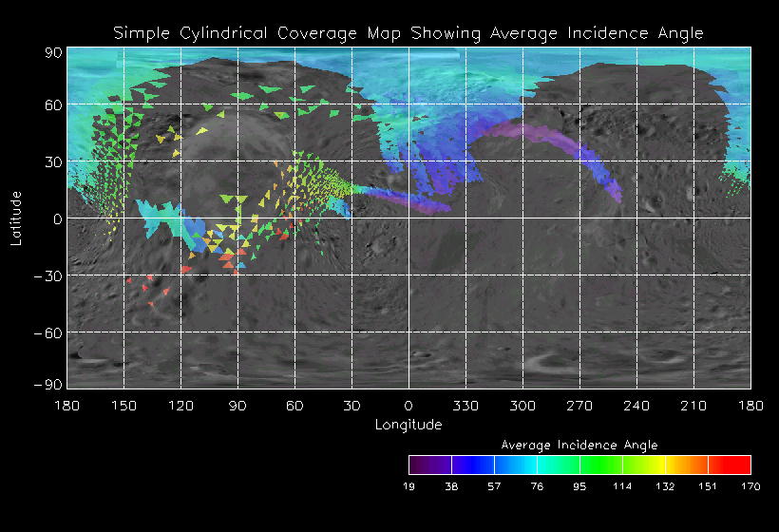The width and height of the screenshot is (779, 532).
Task: Click the map title "Simple Cylindrical Coverage Map Showing Average Incidence Angle"
Action: point(408,33)
